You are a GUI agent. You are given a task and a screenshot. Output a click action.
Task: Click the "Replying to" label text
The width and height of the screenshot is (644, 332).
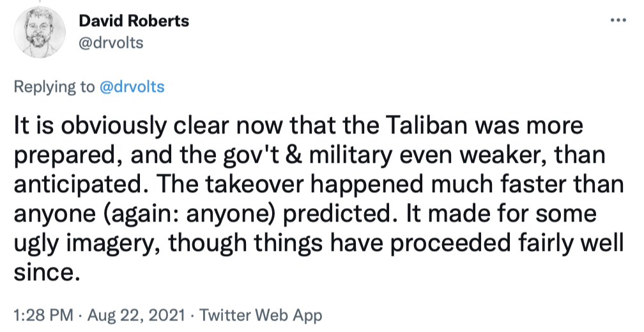click(x=55, y=86)
